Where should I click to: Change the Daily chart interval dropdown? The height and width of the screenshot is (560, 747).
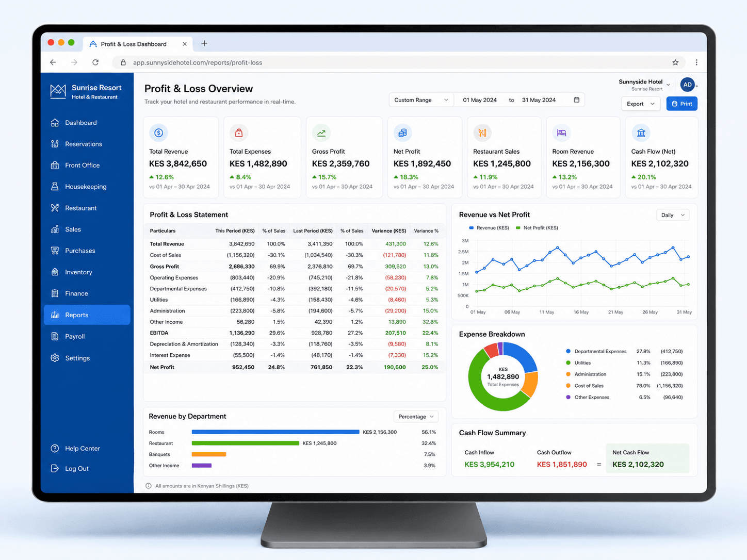pos(673,215)
